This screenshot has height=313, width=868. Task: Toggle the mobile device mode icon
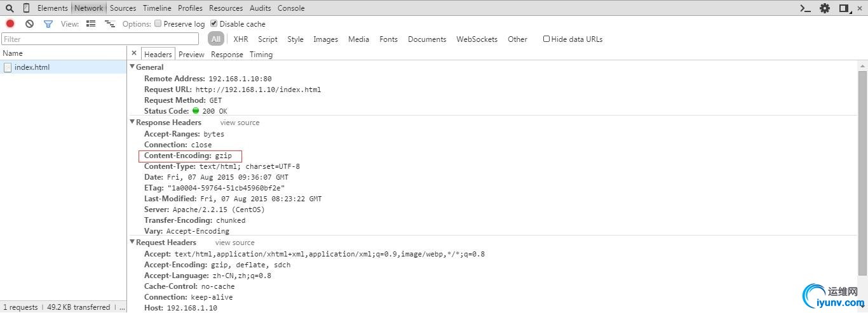point(26,8)
